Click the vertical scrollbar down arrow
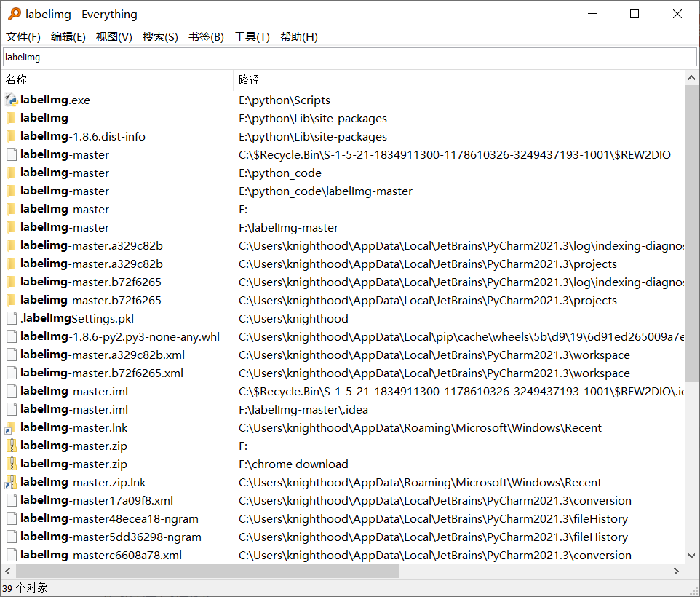Screen dimensions: 700x597 [691, 556]
